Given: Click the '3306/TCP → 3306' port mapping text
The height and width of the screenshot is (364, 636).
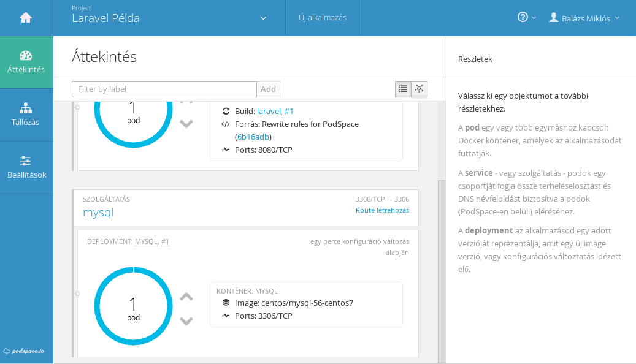Looking at the screenshot, I should tap(382, 199).
